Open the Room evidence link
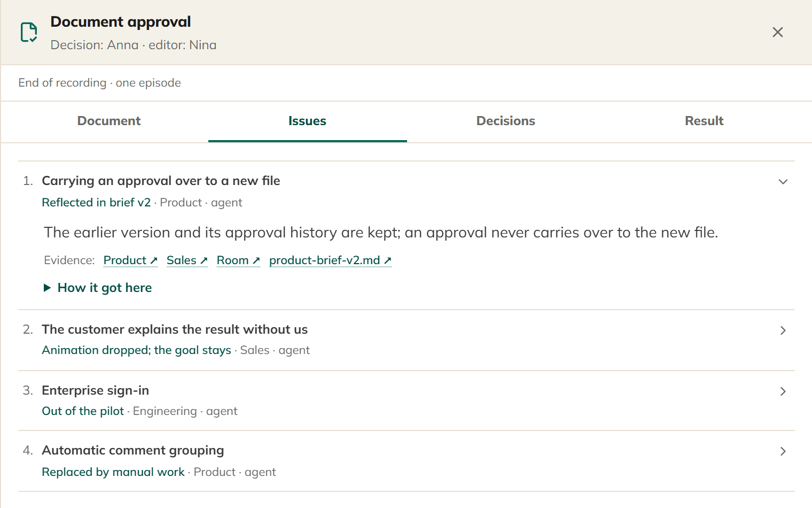Screen dimensions: 812x508 click(238, 260)
